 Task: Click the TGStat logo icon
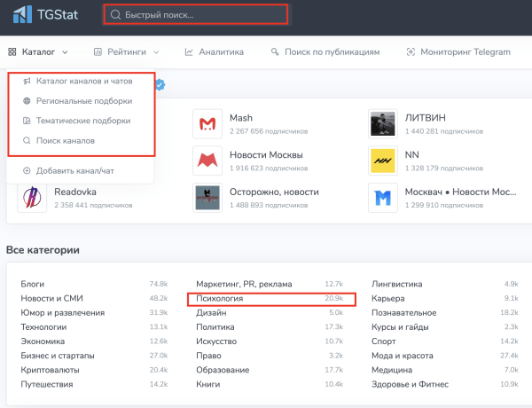click(x=22, y=14)
